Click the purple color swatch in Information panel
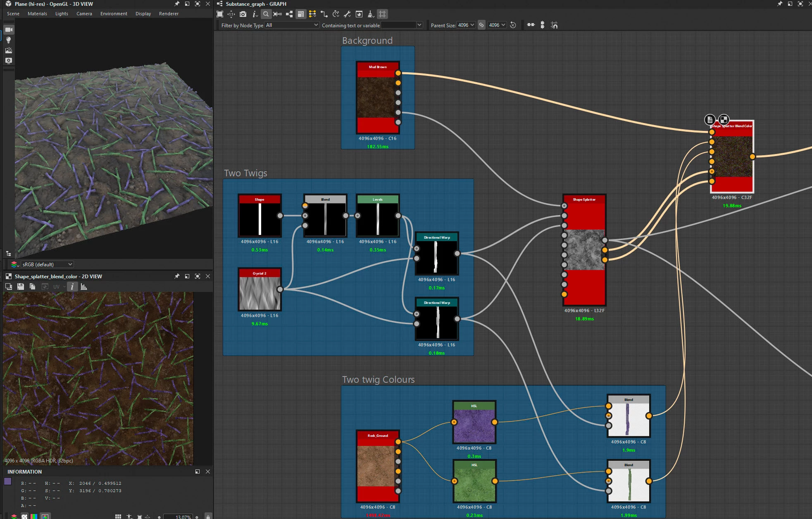The height and width of the screenshot is (519, 812). 7,481
